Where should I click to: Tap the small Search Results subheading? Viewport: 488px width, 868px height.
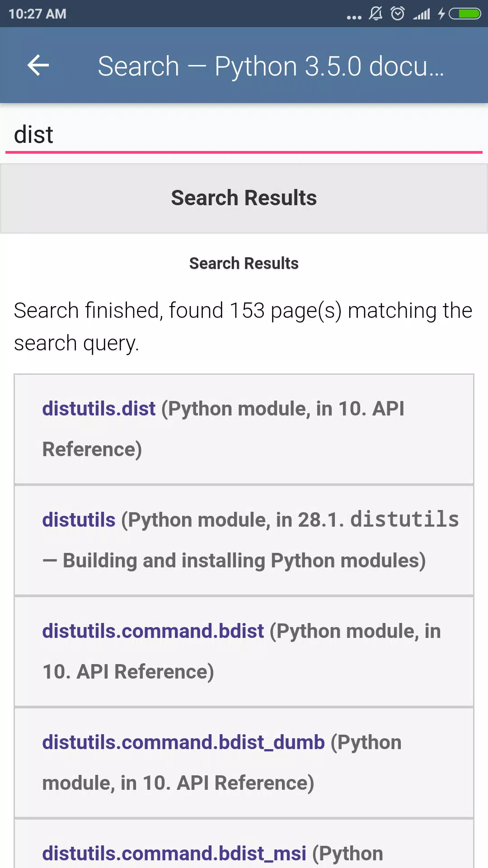point(244,263)
